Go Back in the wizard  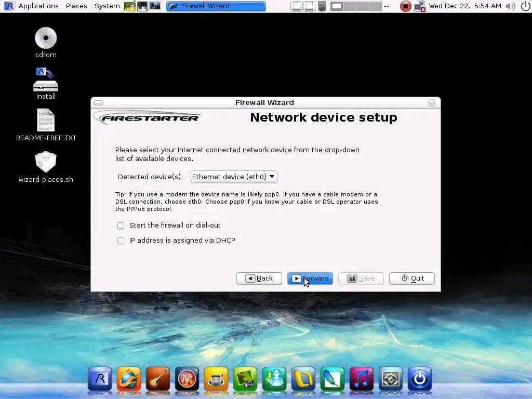259,278
